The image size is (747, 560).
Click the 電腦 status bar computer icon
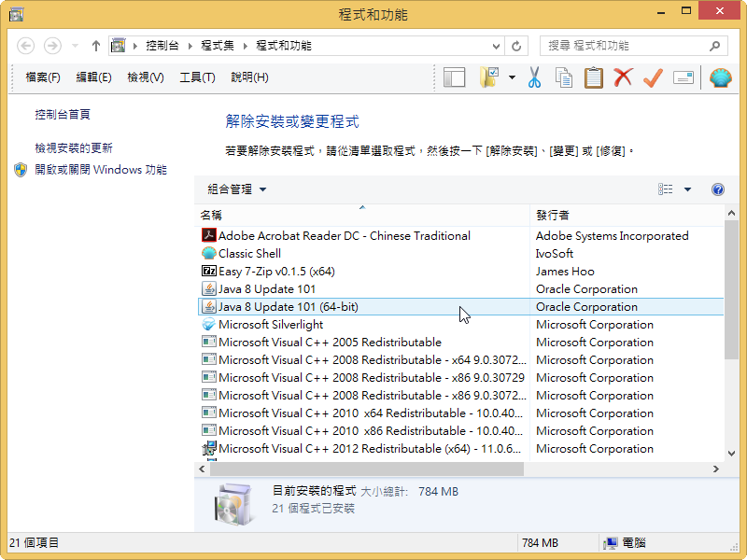coord(611,543)
